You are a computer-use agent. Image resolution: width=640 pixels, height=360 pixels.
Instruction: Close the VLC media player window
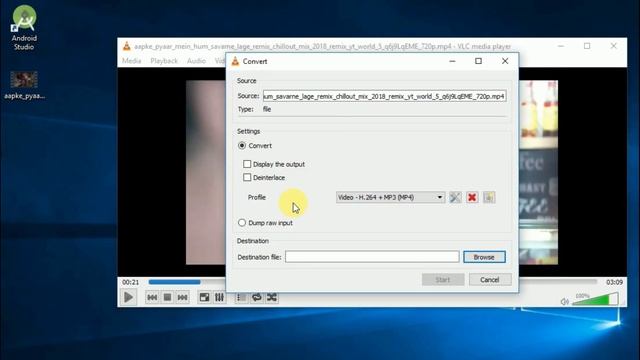613,46
